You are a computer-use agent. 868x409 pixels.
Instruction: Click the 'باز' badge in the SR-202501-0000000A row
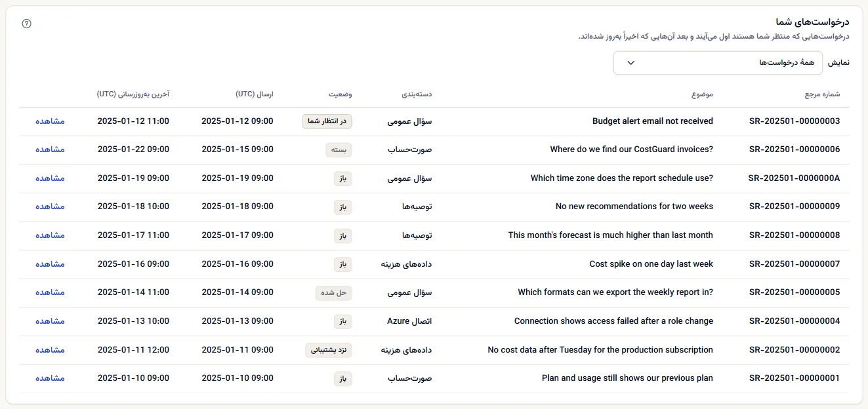pos(343,178)
